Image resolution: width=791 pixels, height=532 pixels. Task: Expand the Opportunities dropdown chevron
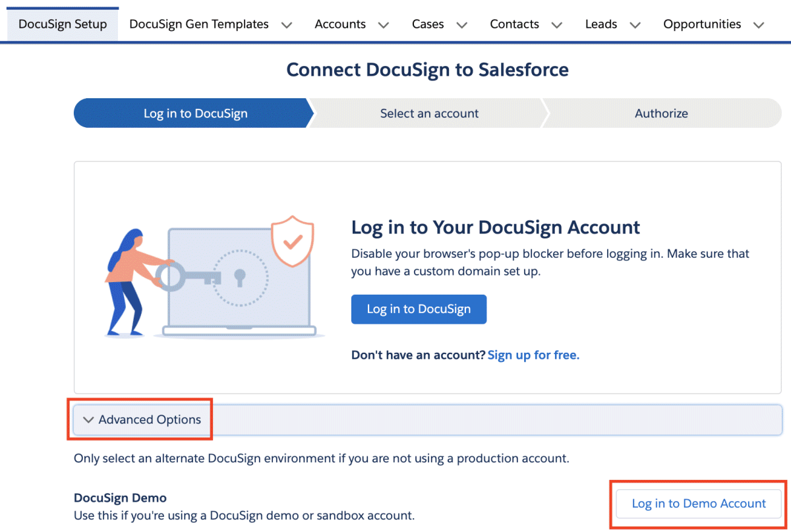(759, 25)
